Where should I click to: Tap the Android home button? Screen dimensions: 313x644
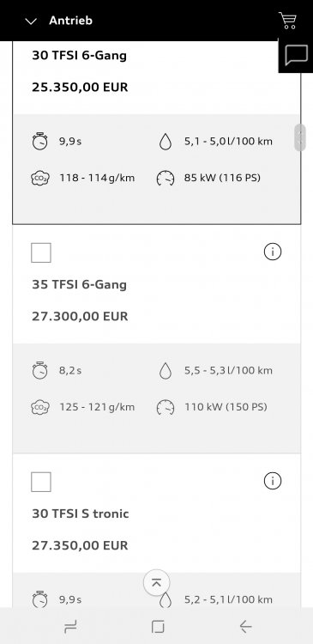[158, 626]
